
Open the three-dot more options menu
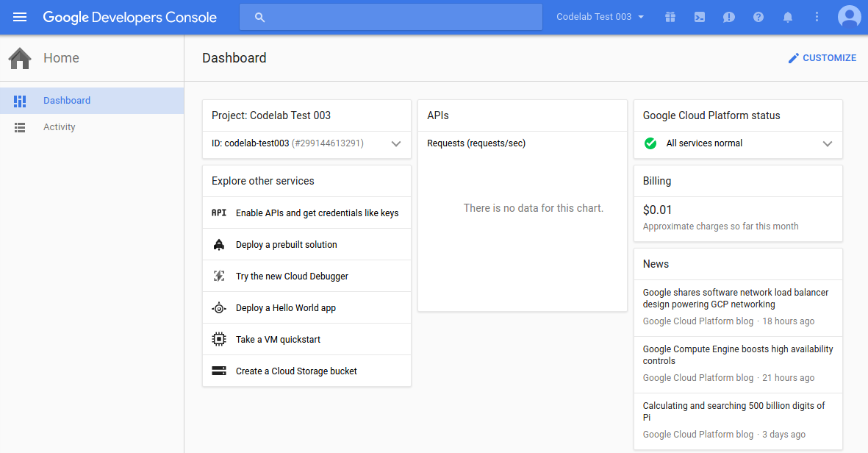pyautogui.click(x=817, y=17)
